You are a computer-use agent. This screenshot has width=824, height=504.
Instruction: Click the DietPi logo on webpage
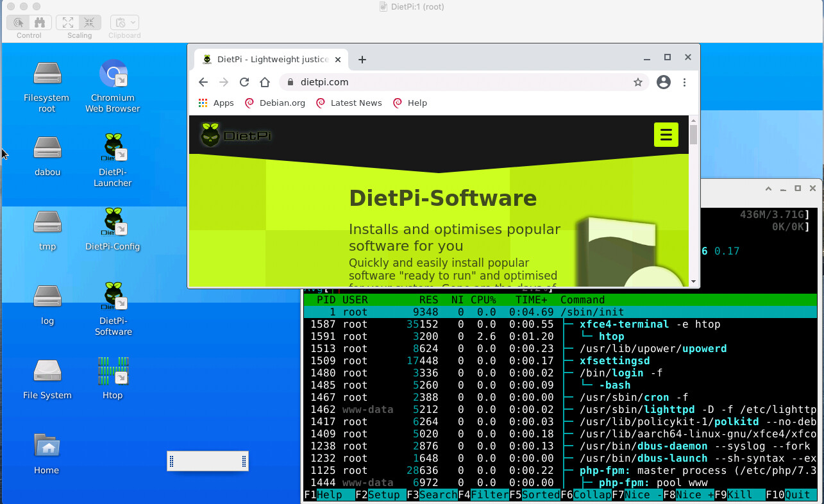[x=235, y=135]
